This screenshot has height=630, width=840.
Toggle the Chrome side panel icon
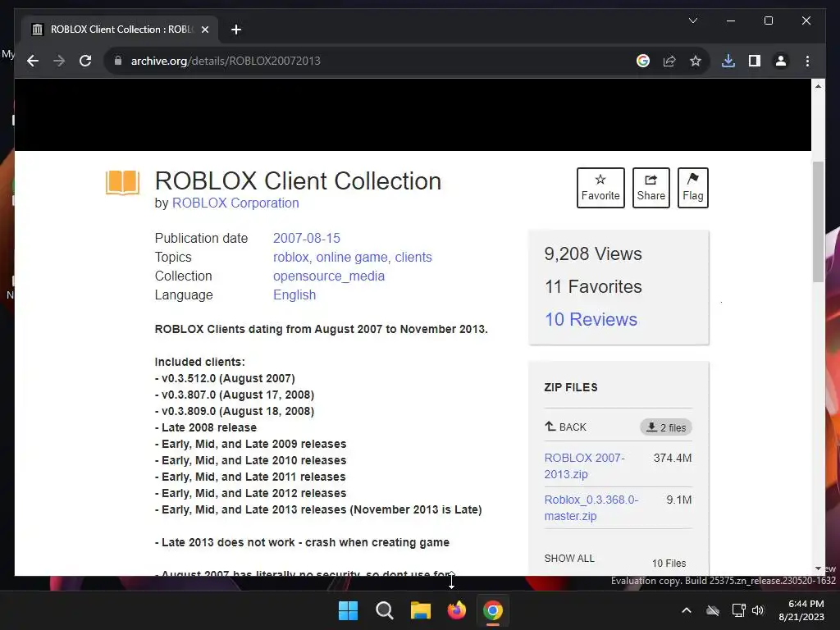(x=755, y=61)
